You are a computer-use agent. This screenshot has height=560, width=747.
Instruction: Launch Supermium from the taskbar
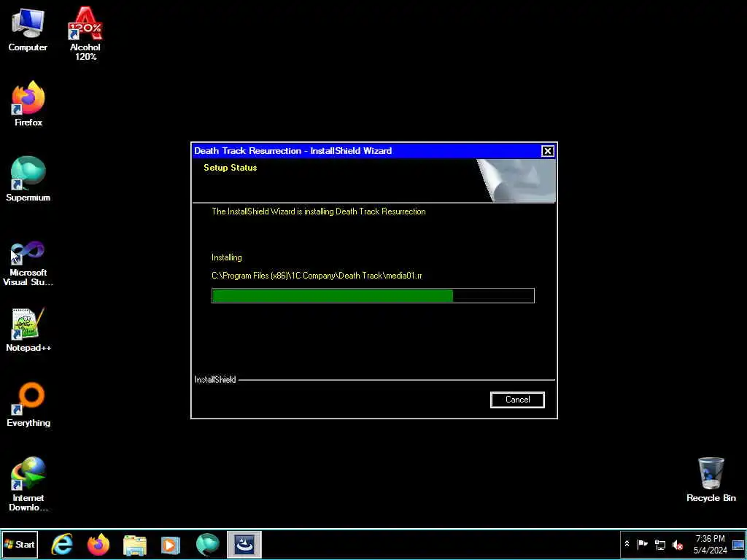pos(207,544)
